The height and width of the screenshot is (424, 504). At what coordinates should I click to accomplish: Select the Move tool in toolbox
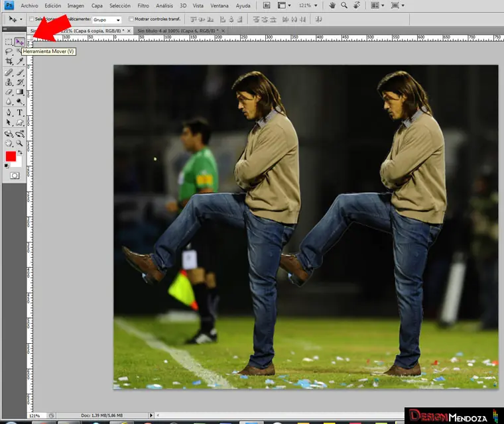click(x=19, y=42)
